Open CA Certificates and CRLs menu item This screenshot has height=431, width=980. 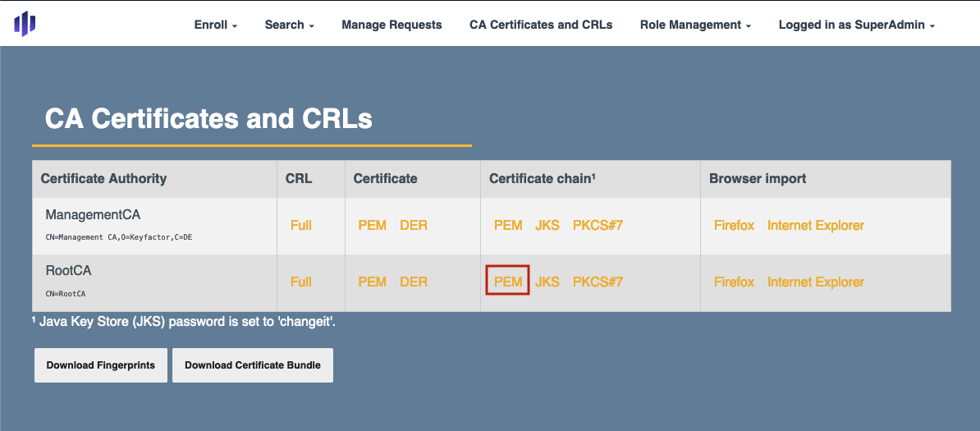click(541, 25)
